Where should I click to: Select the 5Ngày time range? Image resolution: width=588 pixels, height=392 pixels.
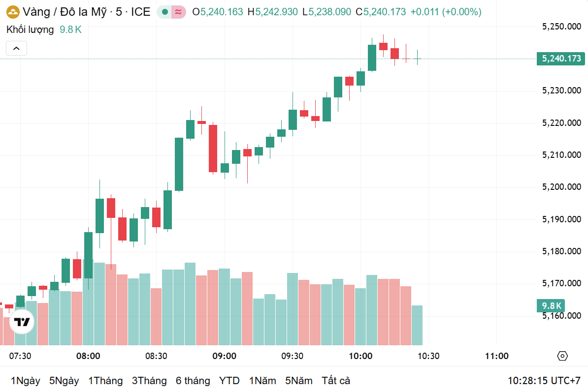tap(64, 381)
